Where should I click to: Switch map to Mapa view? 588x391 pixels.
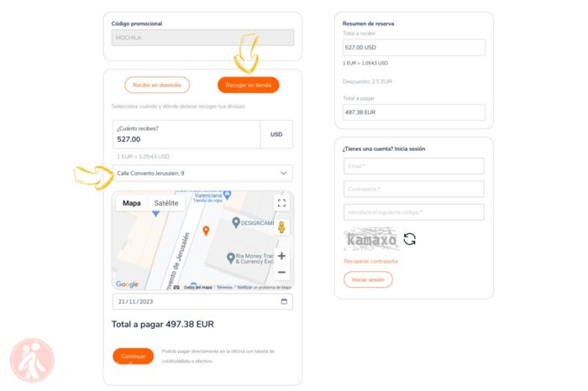132,203
